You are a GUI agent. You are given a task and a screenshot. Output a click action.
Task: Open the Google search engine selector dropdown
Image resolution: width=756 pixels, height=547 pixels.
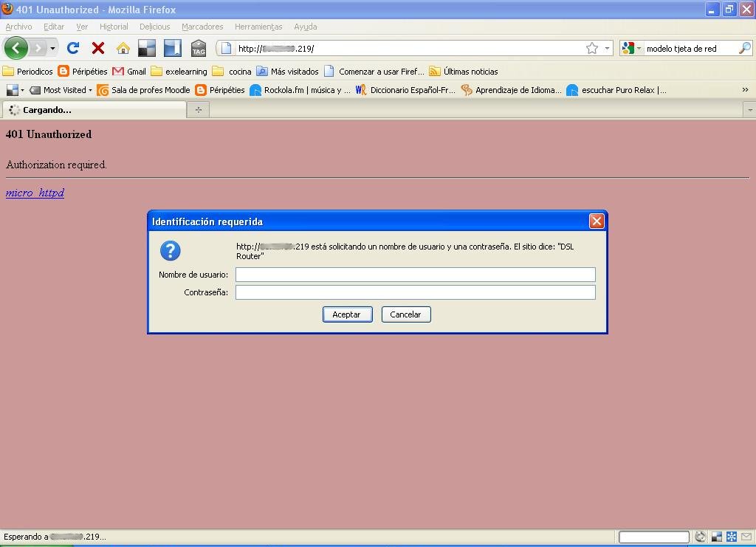click(x=632, y=48)
